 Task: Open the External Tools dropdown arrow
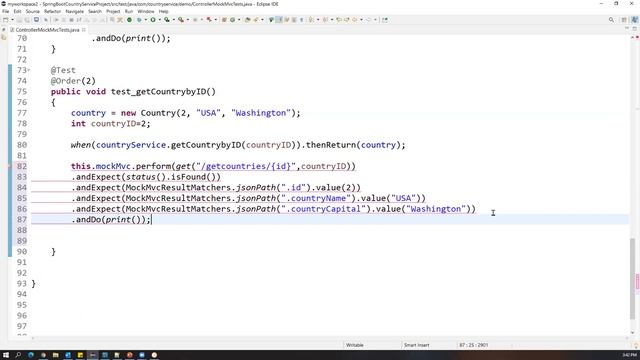click(187, 20)
